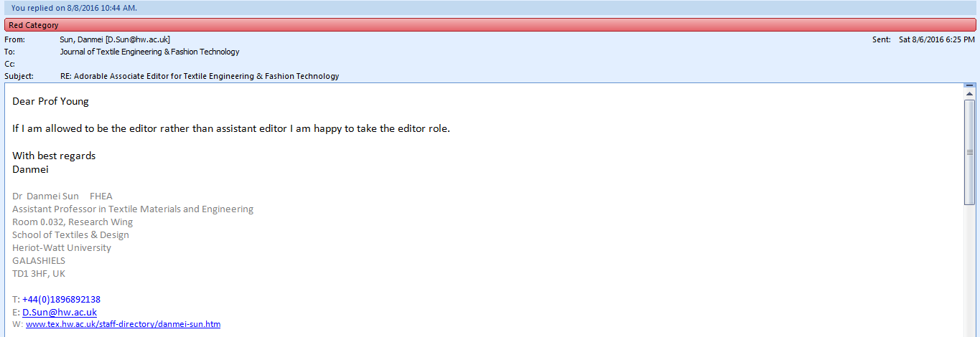Screen dimensions: 980x337
Task: Click the empty scrollbar track below the thumb
Action: [969, 272]
